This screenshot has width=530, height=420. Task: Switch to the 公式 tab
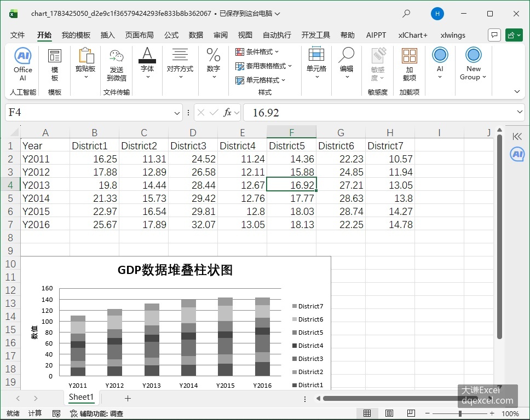[171, 35]
